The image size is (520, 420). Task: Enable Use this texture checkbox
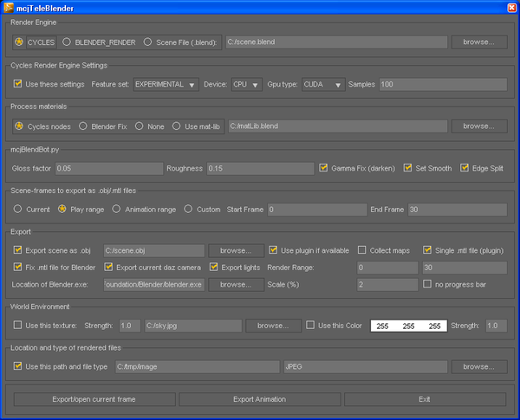(17, 326)
